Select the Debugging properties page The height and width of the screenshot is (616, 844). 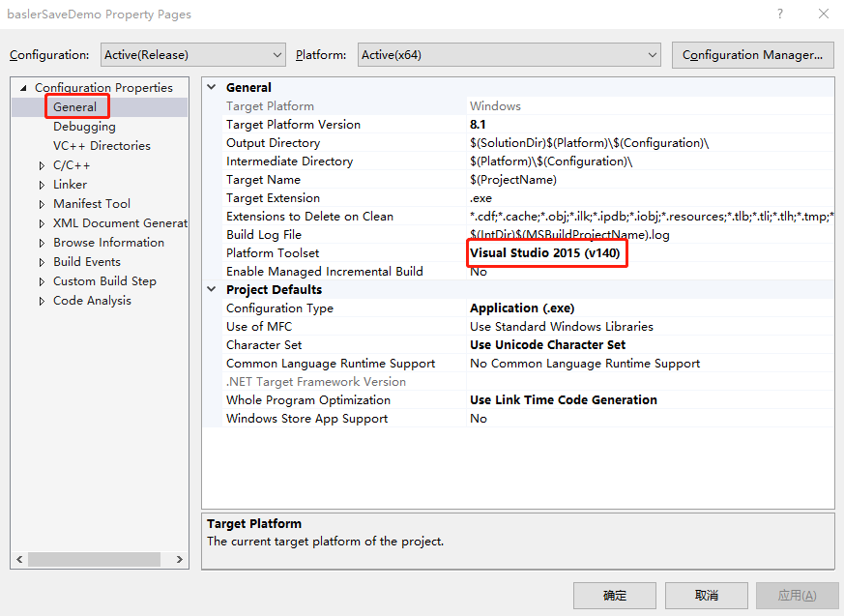(84, 126)
